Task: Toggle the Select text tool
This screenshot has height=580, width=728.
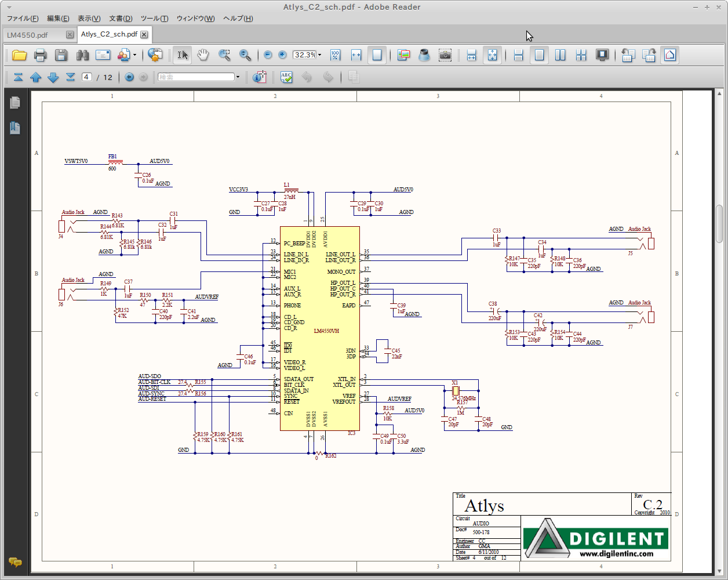Action: [183, 55]
